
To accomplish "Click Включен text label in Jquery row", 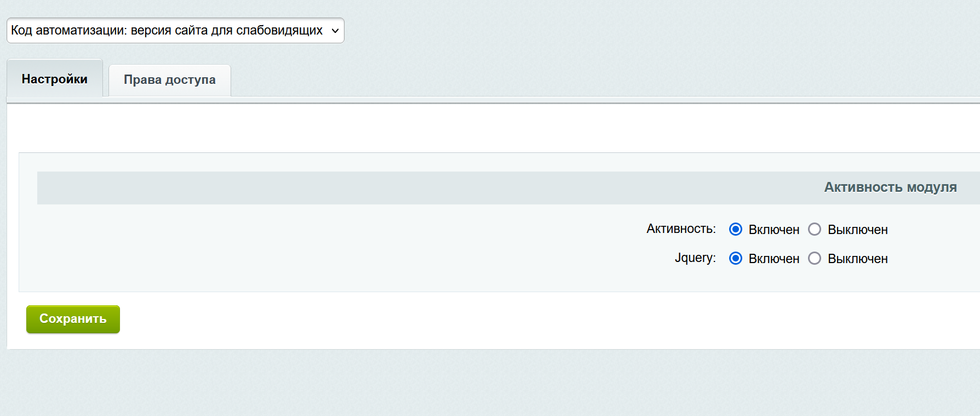I will pyautogui.click(x=773, y=259).
